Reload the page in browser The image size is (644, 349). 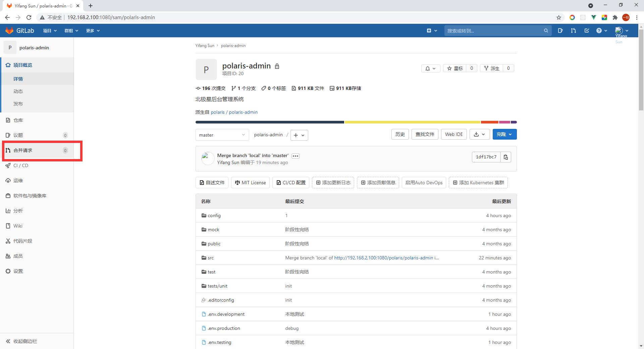tap(29, 17)
